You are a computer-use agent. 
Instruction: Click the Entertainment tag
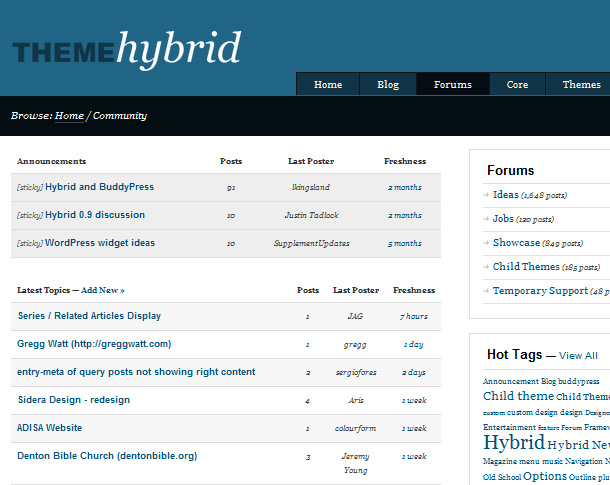pos(509,427)
